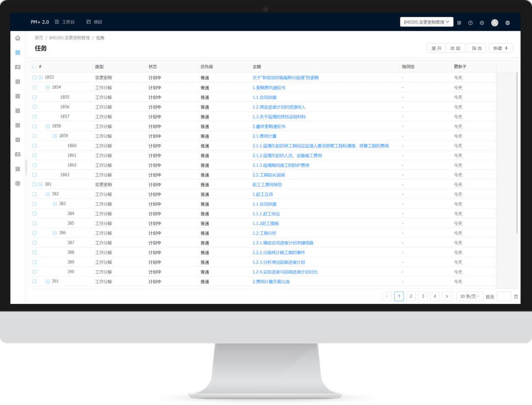
Task: Select page 2 in the pagination
Action: coord(411,296)
